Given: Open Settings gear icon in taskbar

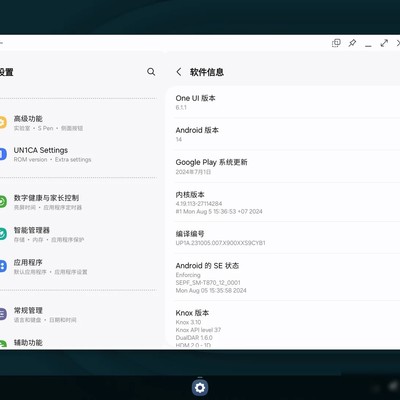Looking at the screenshot, I should (x=200, y=387).
